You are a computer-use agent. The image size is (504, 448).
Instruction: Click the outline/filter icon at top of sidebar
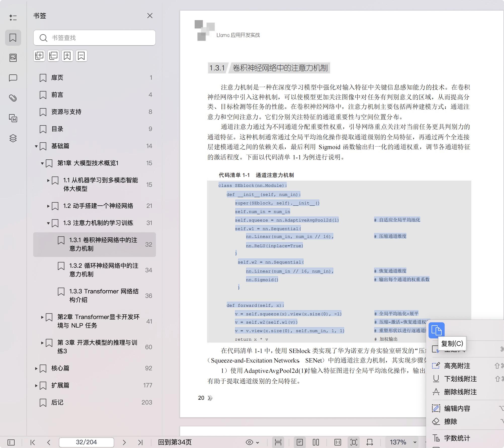(13, 18)
